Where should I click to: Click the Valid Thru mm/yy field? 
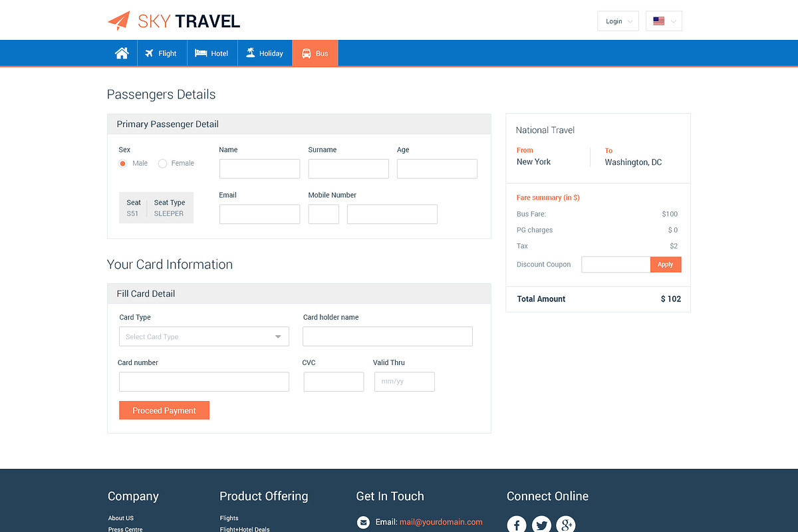(404, 382)
